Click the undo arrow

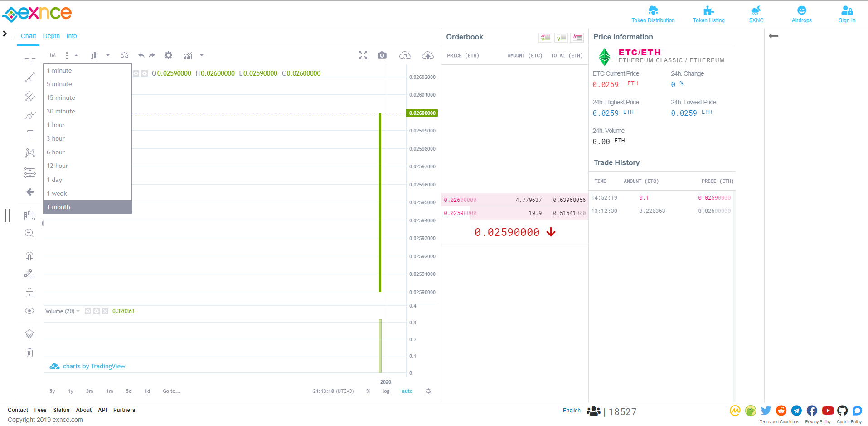tap(141, 55)
